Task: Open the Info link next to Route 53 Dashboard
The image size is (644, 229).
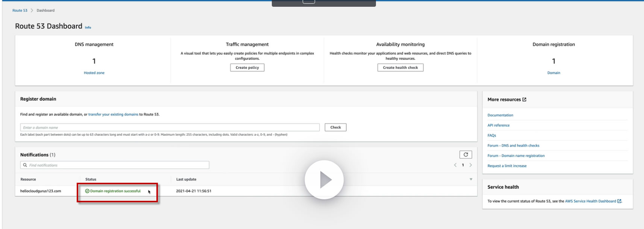Action: click(88, 27)
